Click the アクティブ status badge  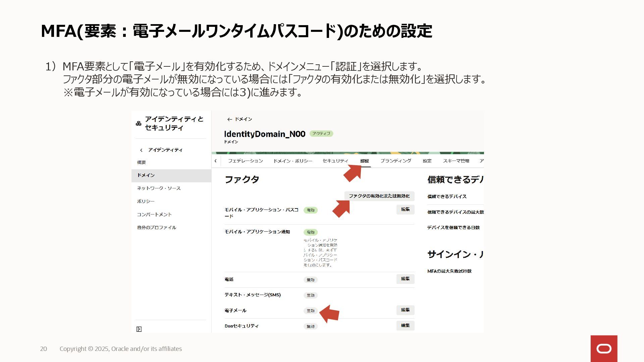coord(321,133)
